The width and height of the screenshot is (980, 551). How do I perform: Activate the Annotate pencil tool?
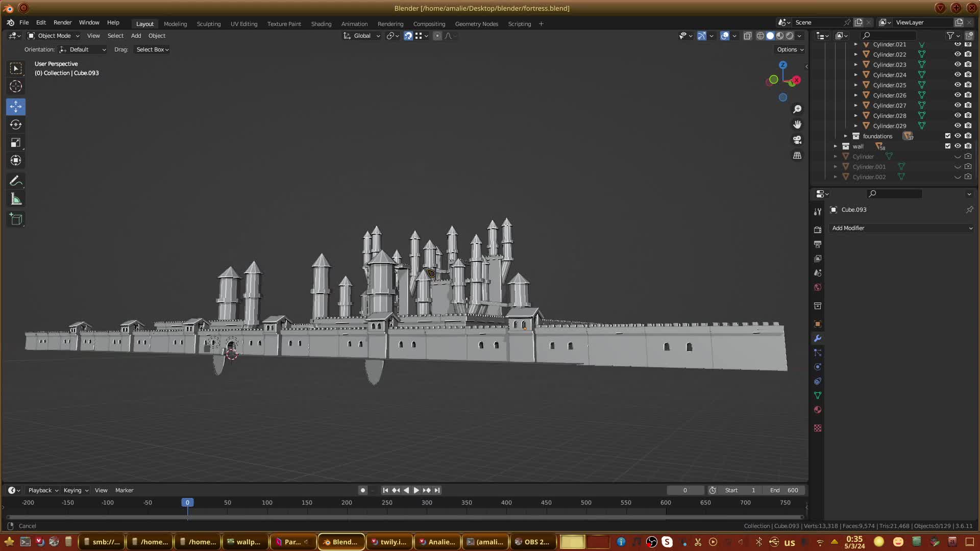[x=16, y=181]
